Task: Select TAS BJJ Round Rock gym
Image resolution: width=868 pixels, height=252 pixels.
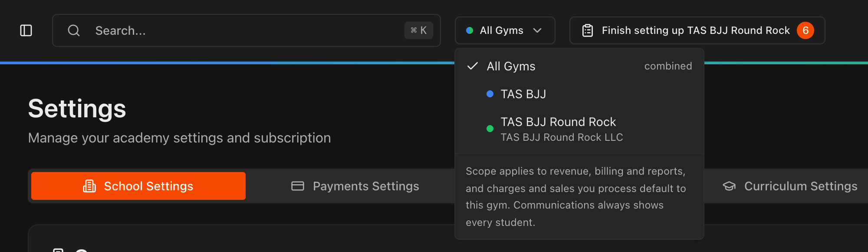Action: click(x=579, y=129)
